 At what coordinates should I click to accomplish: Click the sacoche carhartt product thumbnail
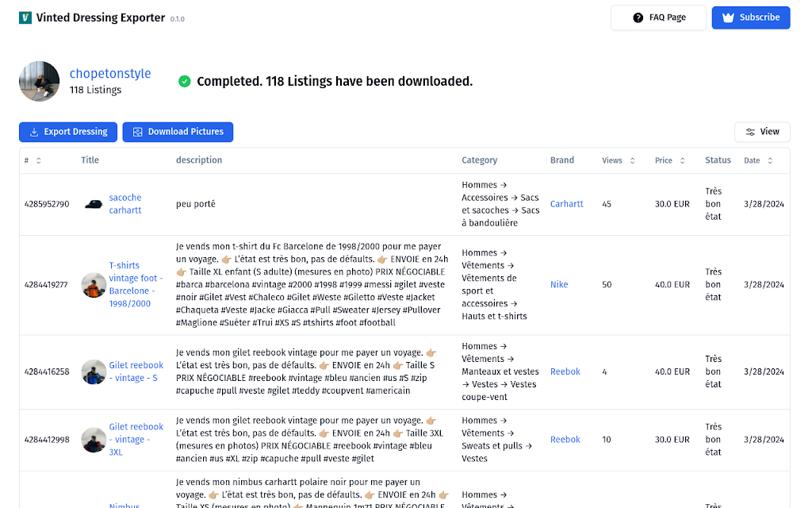pos(94,204)
